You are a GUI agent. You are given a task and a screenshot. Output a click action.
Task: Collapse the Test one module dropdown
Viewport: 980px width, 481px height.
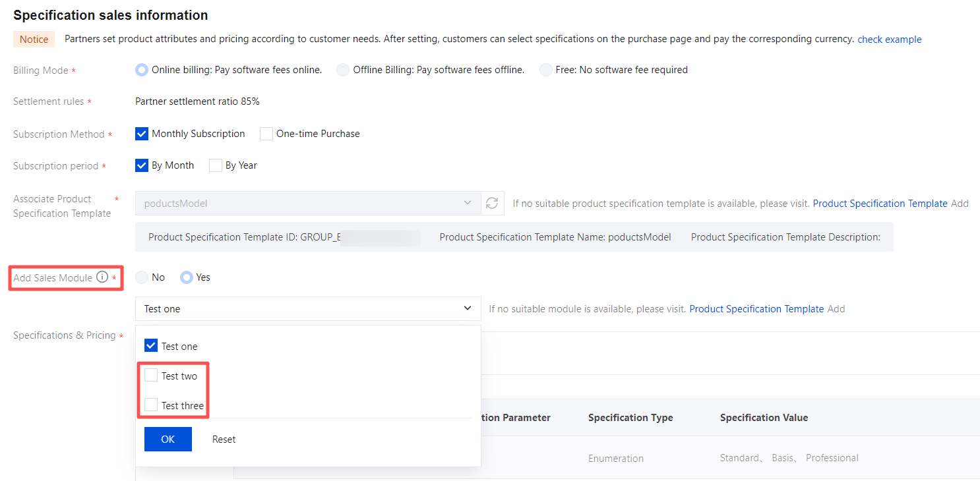(467, 308)
